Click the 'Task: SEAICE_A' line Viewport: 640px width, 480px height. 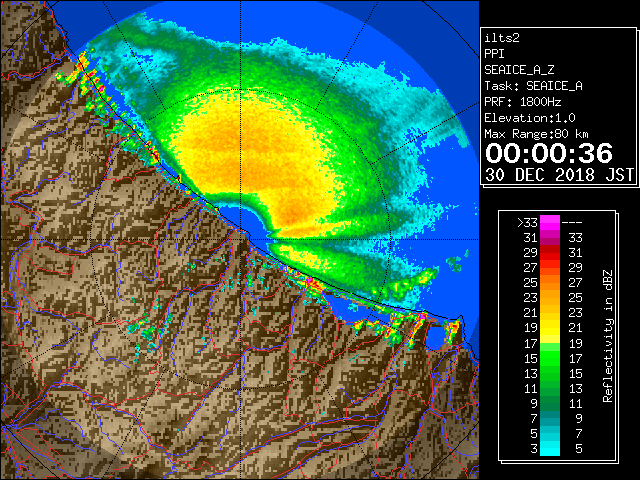[x=533, y=86]
